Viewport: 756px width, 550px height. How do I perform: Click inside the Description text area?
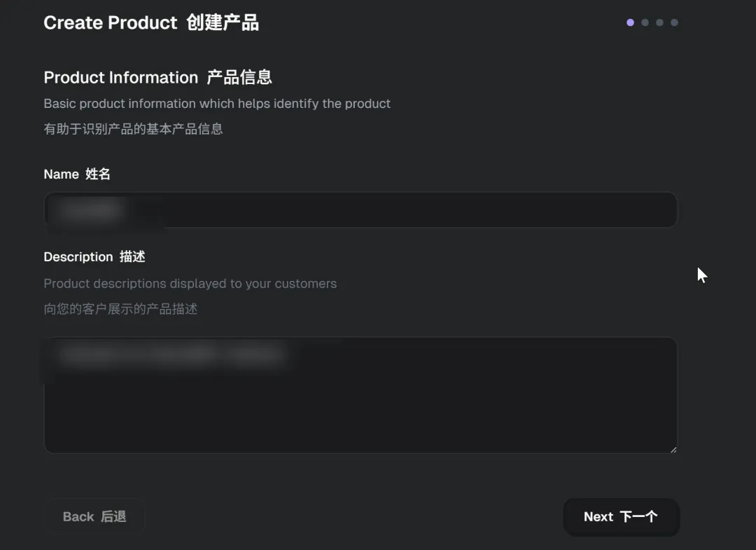(x=360, y=406)
